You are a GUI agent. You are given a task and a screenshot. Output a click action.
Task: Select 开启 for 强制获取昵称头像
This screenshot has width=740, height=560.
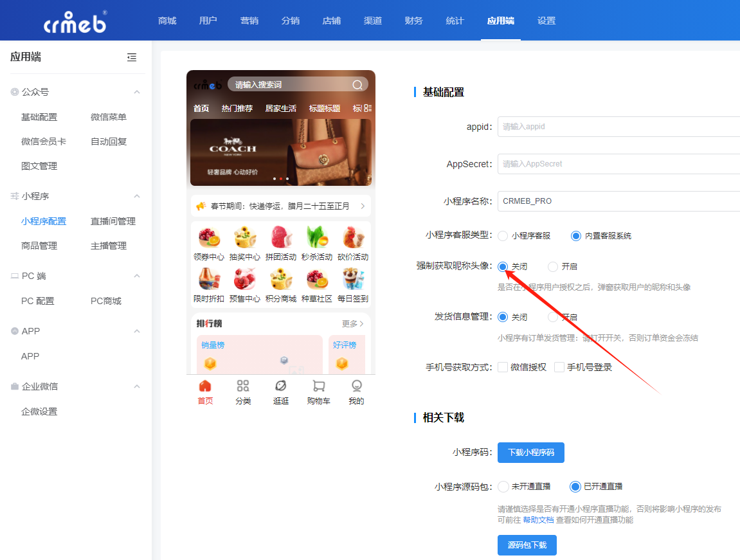click(x=553, y=267)
